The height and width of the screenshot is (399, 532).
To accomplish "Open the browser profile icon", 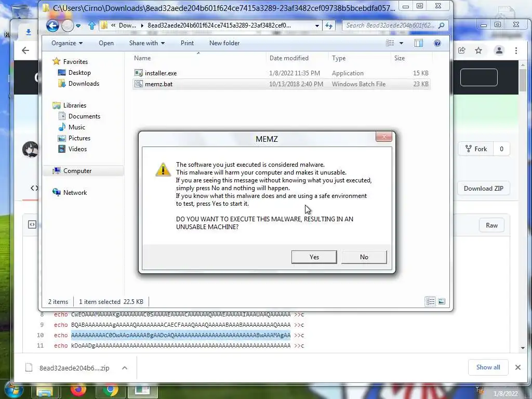I will tap(499, 50).
